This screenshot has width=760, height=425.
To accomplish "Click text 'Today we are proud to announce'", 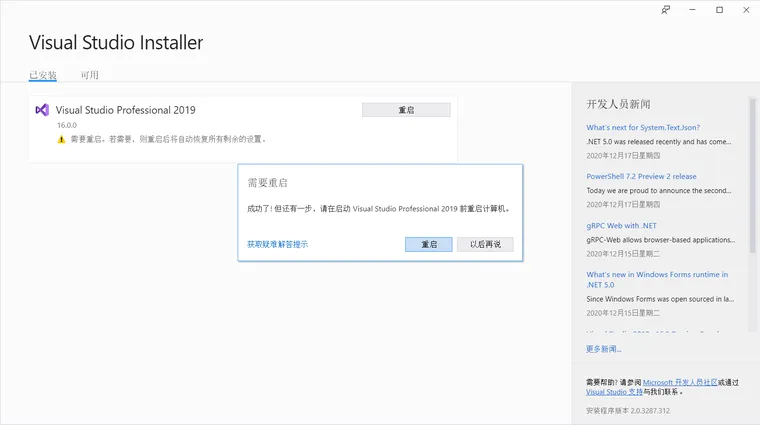I will point(659,190).
